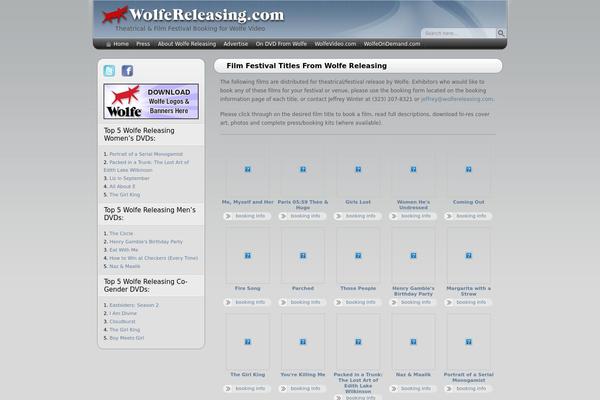
Task: Click the Fire Song title link
Action: [248, 288]
